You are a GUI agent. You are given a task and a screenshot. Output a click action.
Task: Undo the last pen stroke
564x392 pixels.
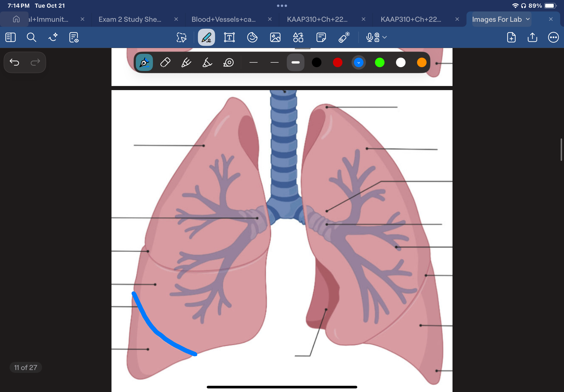point(15,62)
